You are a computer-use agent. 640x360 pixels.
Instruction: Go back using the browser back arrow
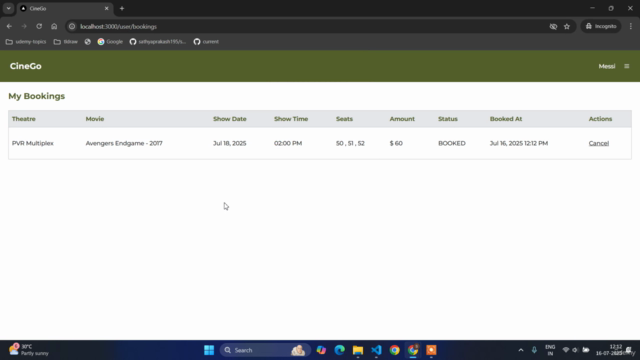click(9, 26)
